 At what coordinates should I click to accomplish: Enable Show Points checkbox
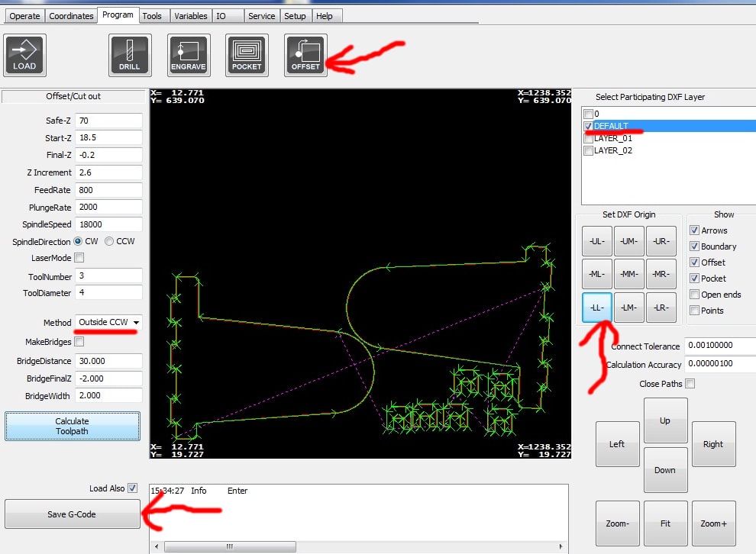point(694,311)
